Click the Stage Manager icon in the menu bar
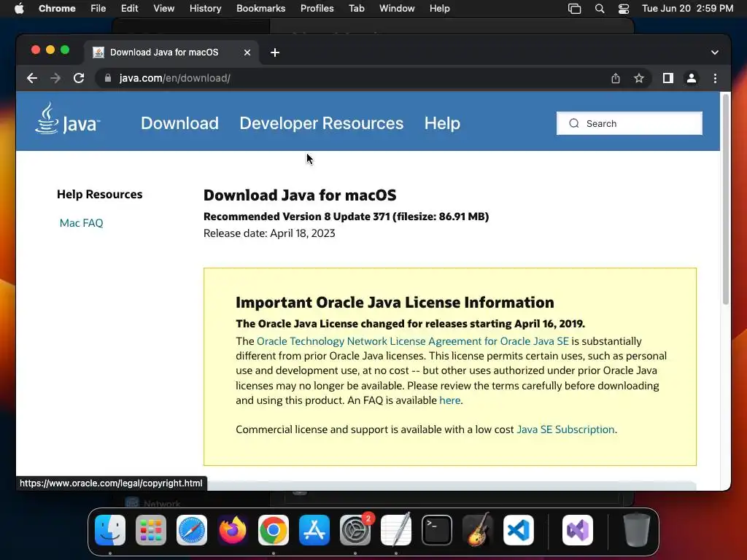This screenshot has width=747, height=560. (x=575, y=9)
